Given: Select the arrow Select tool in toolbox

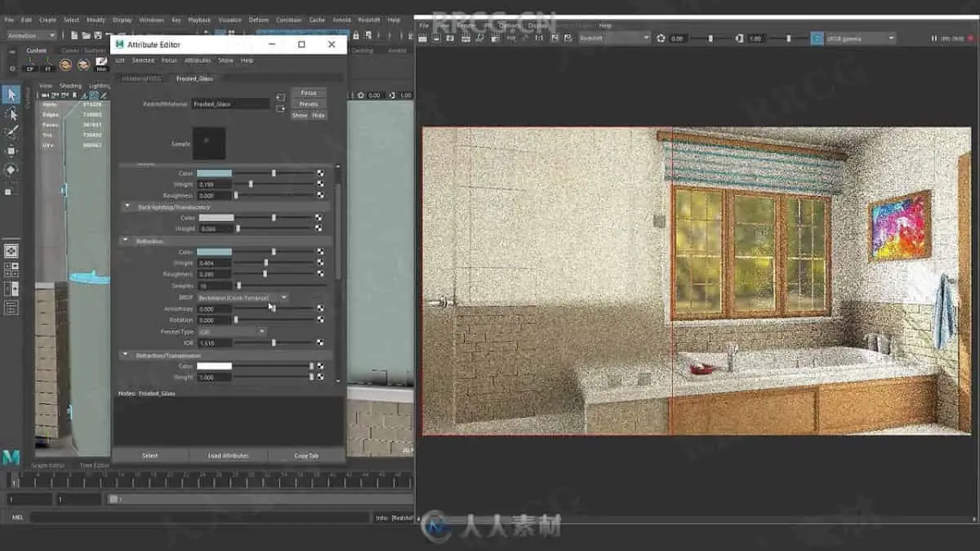Looking at the screenshot, I should 11,95.
